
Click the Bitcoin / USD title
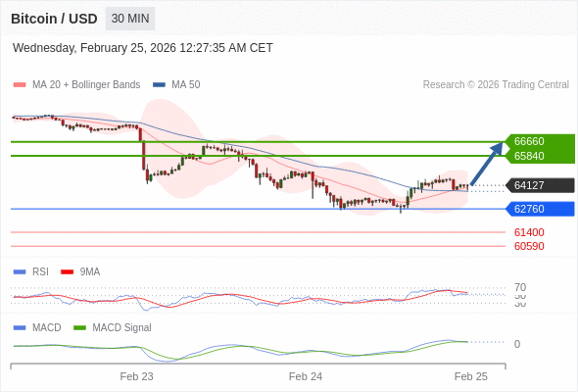coord(54,19)
